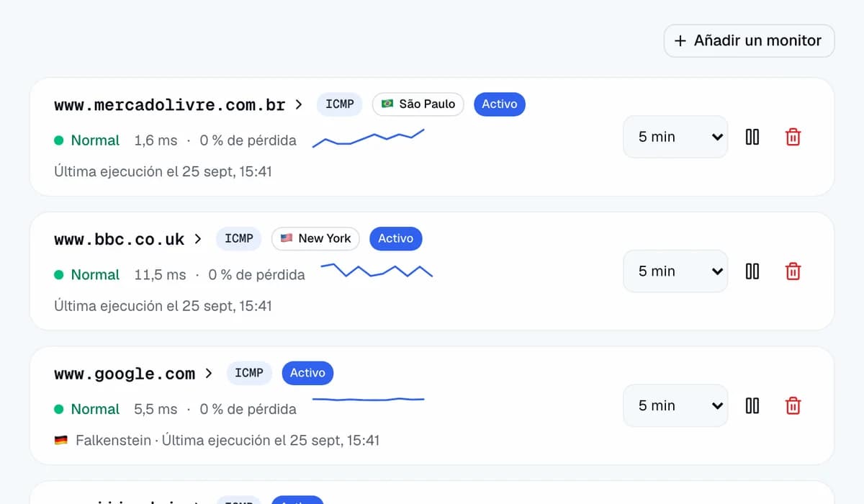
Task: Delete the www.bbc.co.uk monitor
Action: click(x=793, y=271)
